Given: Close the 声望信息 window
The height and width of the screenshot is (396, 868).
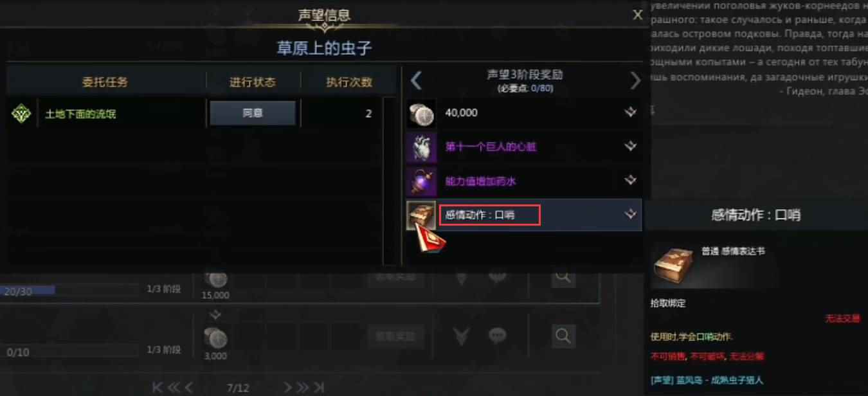Looking at the screenshot, I should 637,15.
